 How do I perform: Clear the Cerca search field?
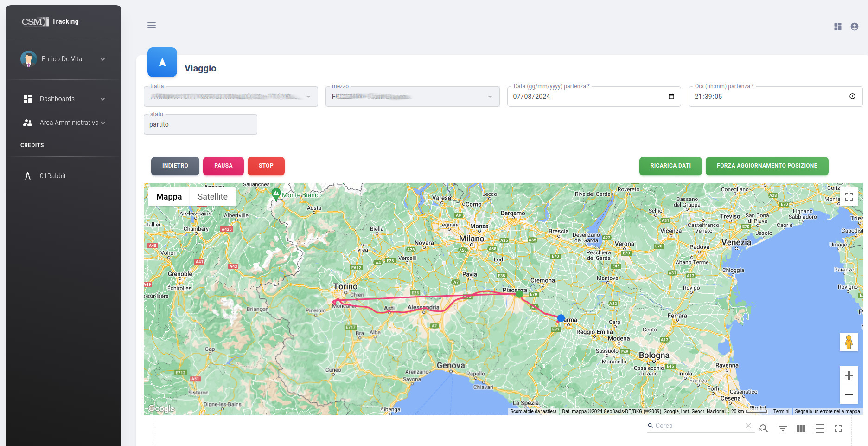click(x=748, y=426)
